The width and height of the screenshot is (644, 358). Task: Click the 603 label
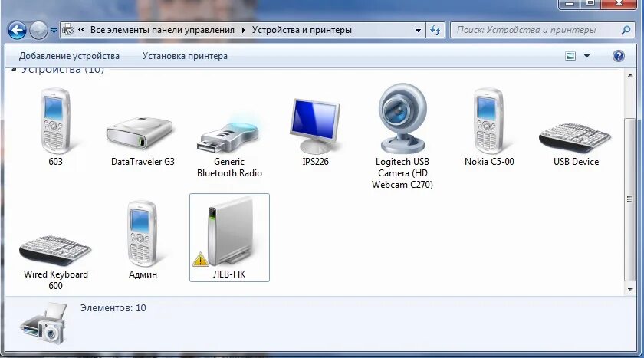pos(55,162)
